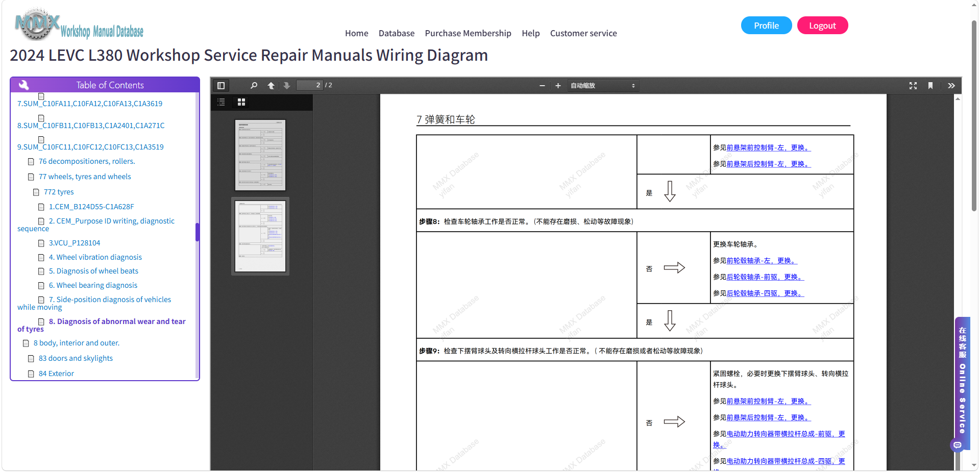Open 4. Wheel vibration diagnosis
The height and width of the screenshot is (472, 980).
click(95, 257)
